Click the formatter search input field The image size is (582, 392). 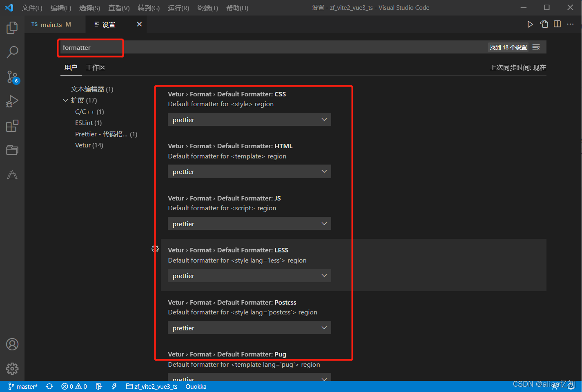tap(90, 48)
